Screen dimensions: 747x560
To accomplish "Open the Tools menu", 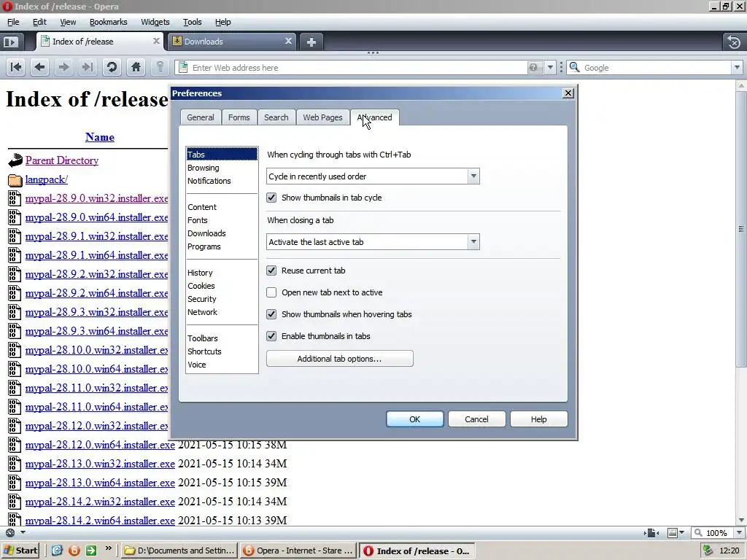I will click(x=192, y=22).
